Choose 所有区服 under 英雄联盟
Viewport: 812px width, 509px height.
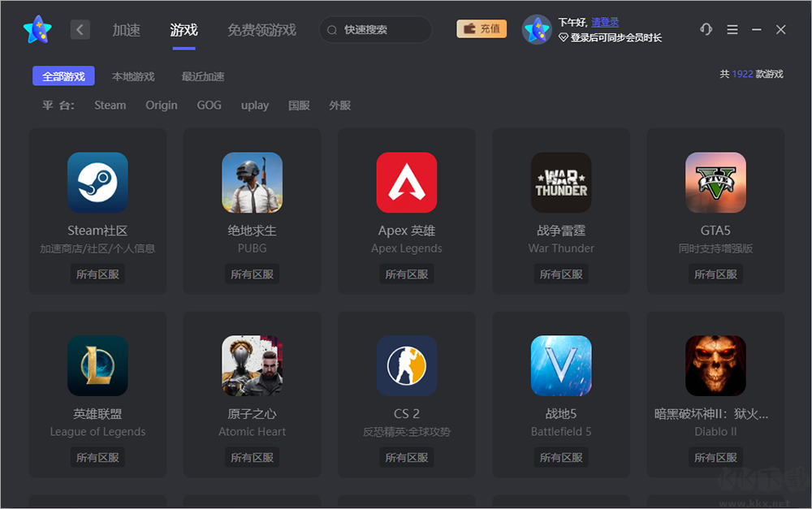pos(98,457)
